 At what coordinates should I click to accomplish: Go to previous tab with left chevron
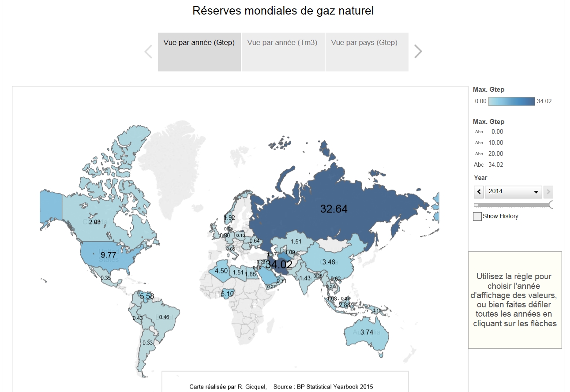point(148,52)
